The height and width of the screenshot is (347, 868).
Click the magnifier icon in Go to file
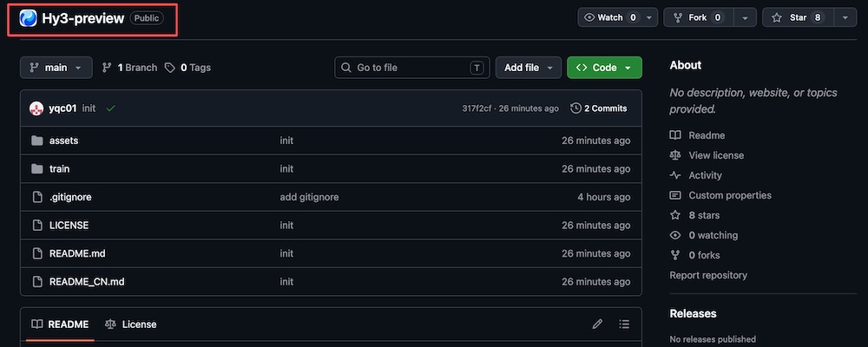point(346,68)
